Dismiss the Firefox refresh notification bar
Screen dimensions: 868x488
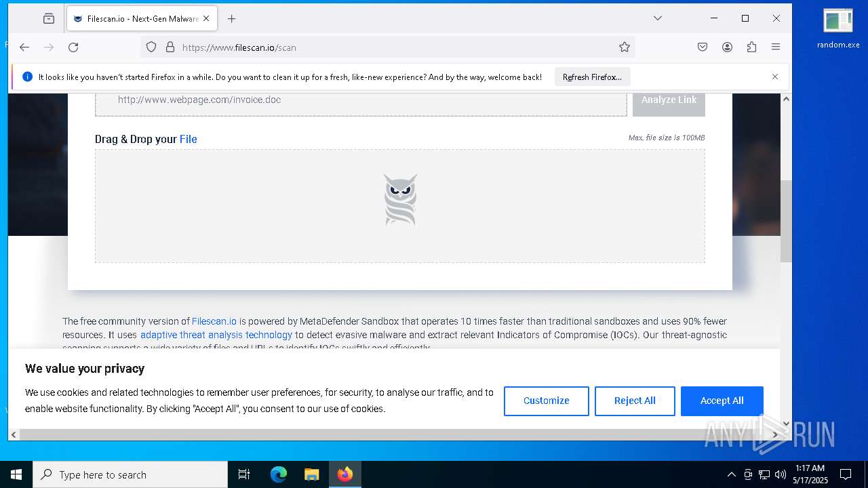click(x=775, y=77)
